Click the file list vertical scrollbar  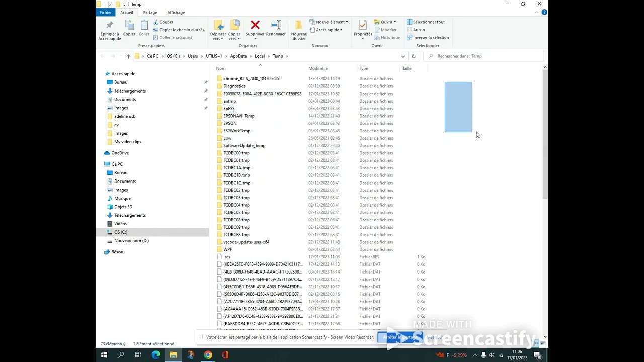545,135
